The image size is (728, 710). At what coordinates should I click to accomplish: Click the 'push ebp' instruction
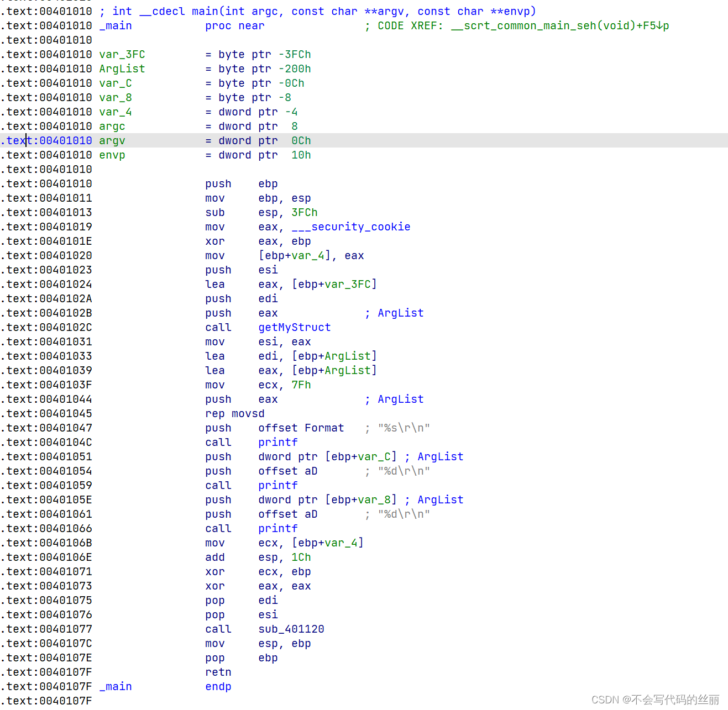[241, 184]
